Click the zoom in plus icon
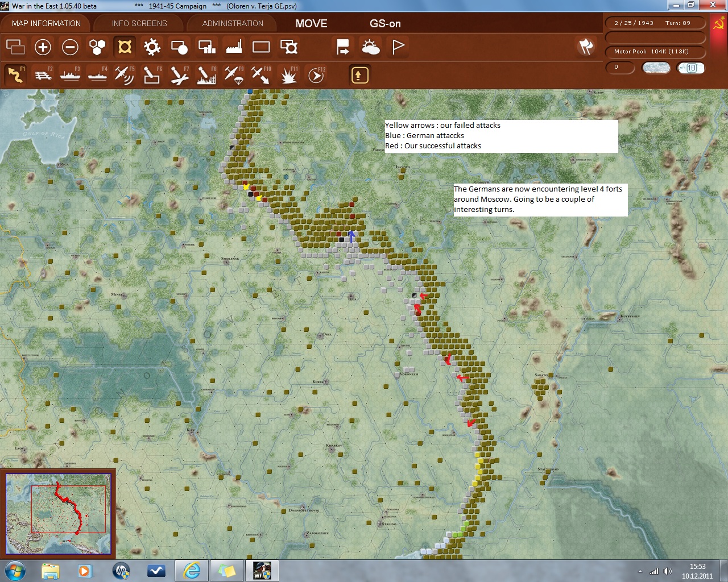The width and height of the screenshot is (728, 582). point(43,47)
